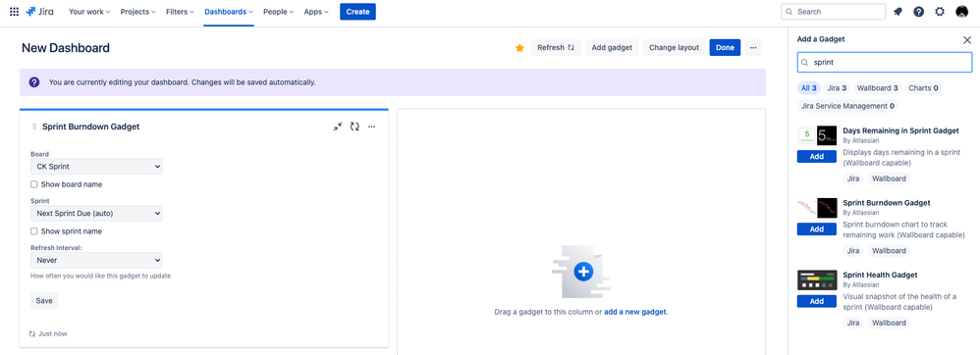Click the gadget search field containing sprint
The image size is (980, 355).
click(885, 63)
